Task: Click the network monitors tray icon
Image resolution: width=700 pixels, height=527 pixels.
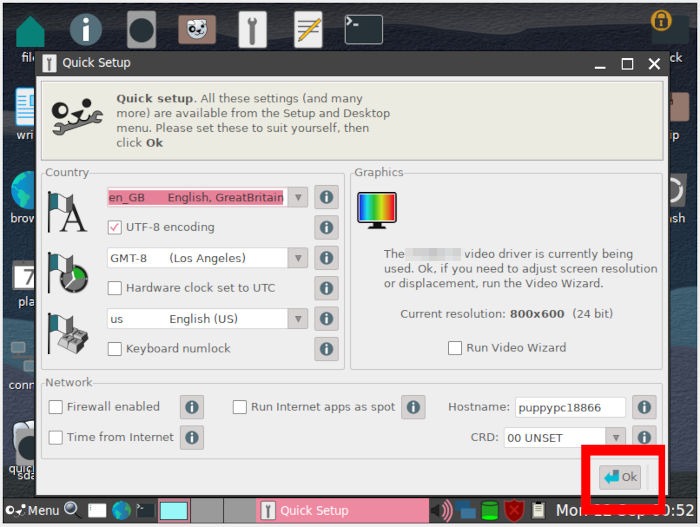Action: (x=466, y=510)
